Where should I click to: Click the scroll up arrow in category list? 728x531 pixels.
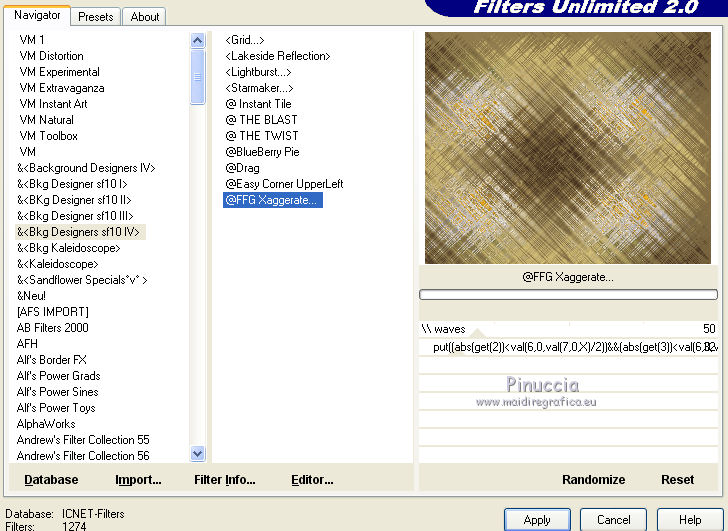[197, 41]
